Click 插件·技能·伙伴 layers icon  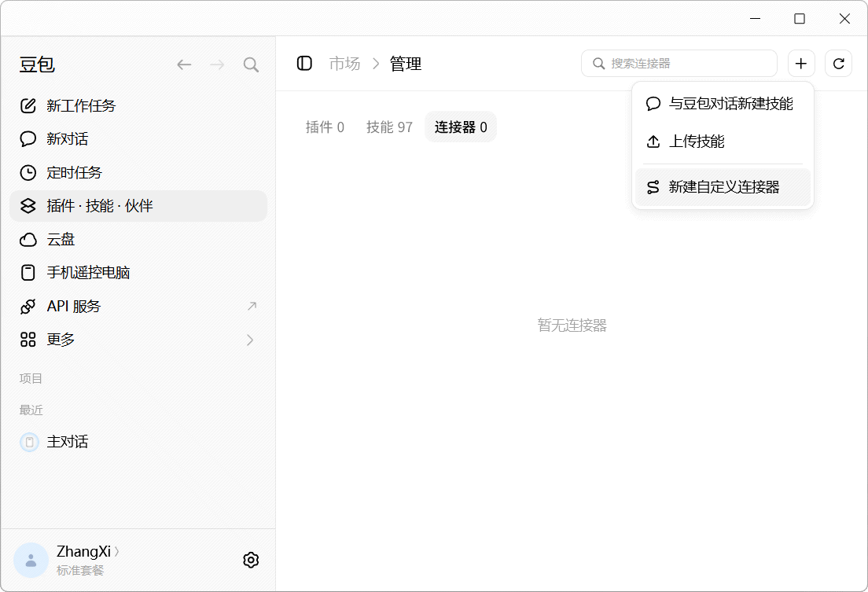click(28, 206)
